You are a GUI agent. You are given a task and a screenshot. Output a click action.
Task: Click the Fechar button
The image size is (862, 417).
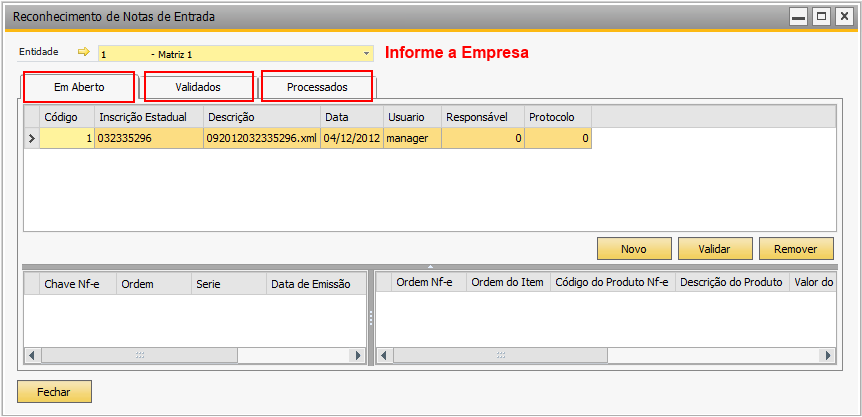[54, 392]
